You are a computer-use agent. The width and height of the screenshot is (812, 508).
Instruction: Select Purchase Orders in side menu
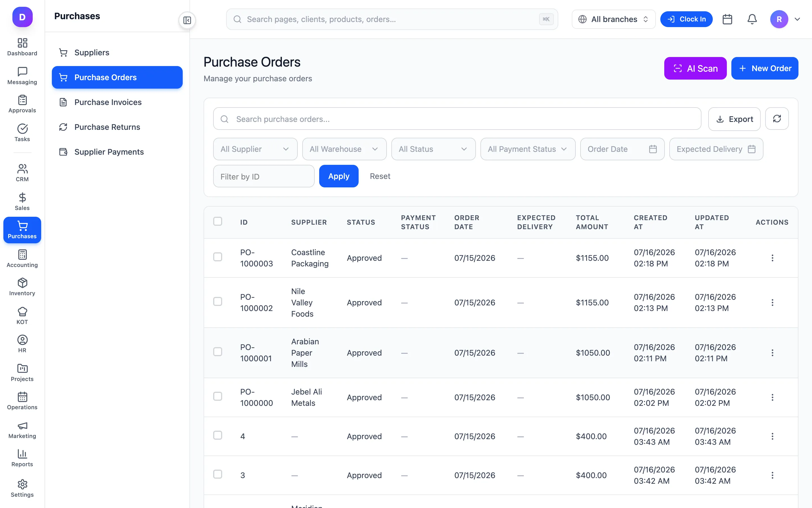pos(117,77)
